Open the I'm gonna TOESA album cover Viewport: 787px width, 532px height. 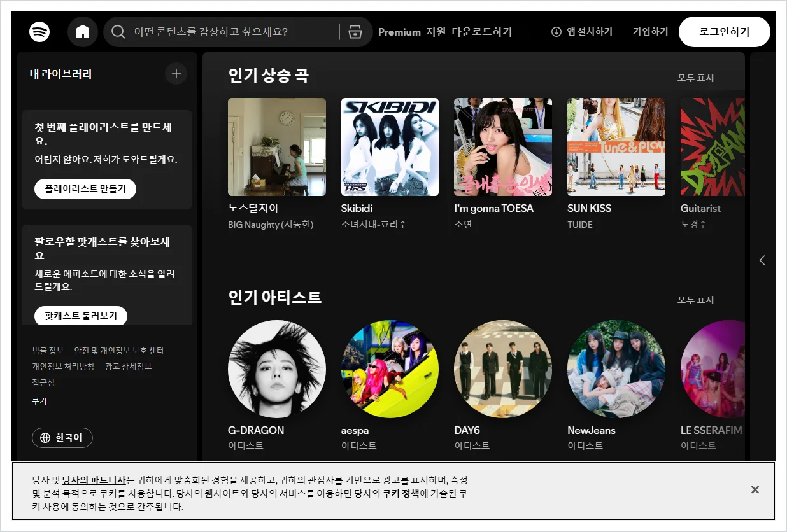point(503,147)
